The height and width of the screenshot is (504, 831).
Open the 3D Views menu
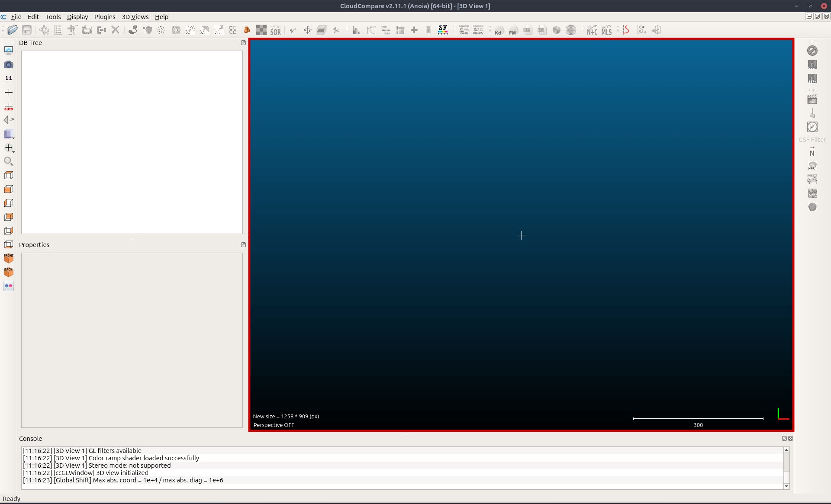click(135, 17)
